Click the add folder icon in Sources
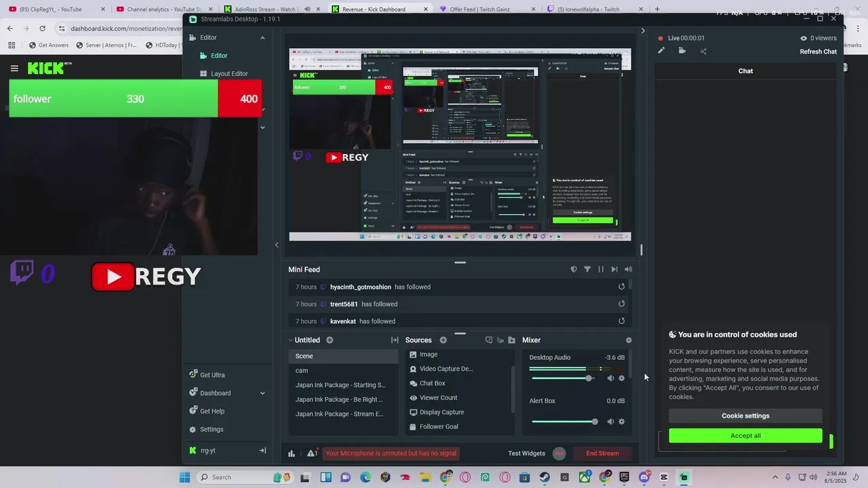 (x=511, y=340)
